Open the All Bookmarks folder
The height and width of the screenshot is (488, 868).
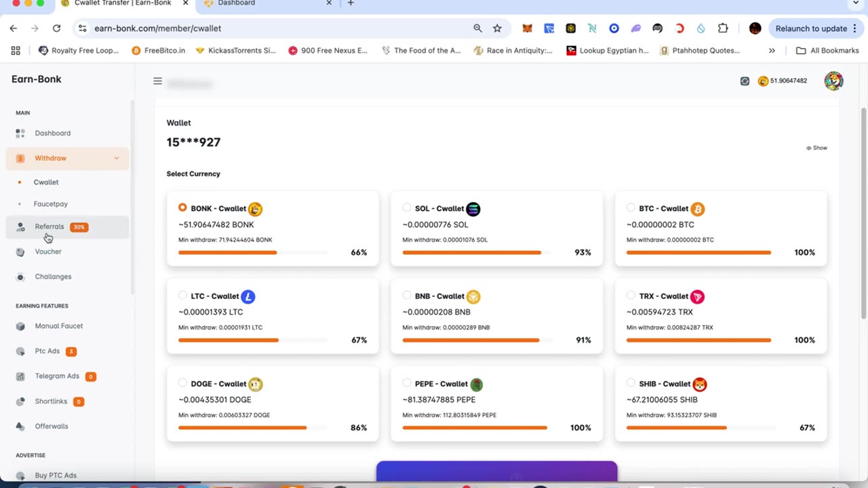click(827, 51)
